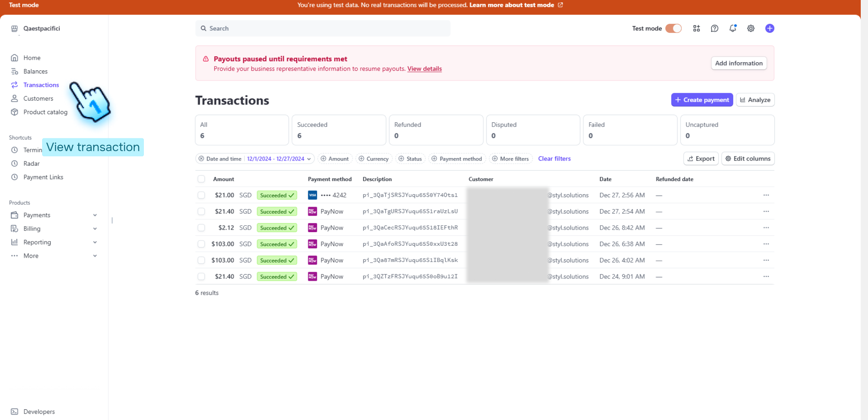This screenshot has height=420, width=868.
Task: Open the Transactions section in the sidebar
Action: (41, 85)
